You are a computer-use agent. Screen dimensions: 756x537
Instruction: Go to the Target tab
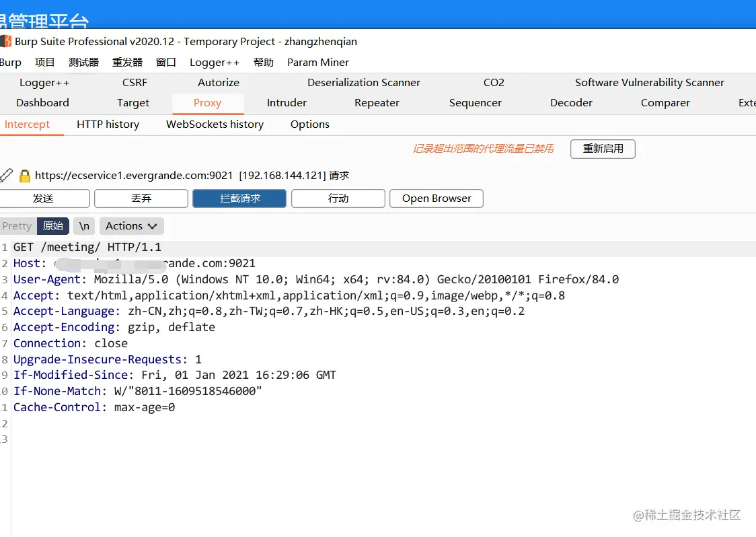133,103
